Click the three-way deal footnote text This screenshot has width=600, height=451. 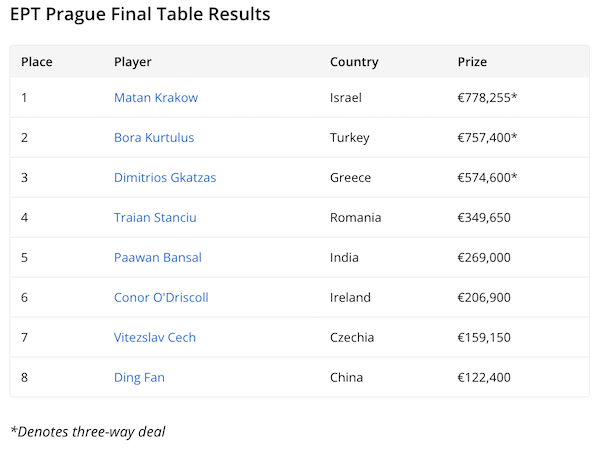88,432
